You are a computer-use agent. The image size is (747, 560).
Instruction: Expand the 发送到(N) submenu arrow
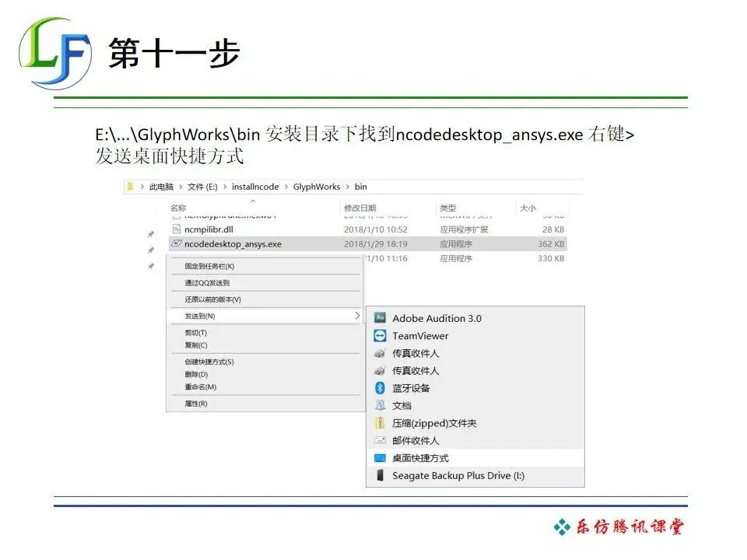[x=357, y=316]
